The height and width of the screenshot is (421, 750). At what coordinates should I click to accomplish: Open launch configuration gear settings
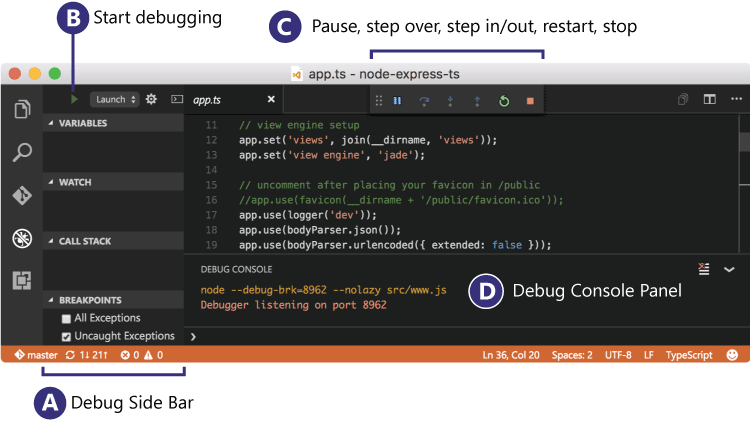151,99
